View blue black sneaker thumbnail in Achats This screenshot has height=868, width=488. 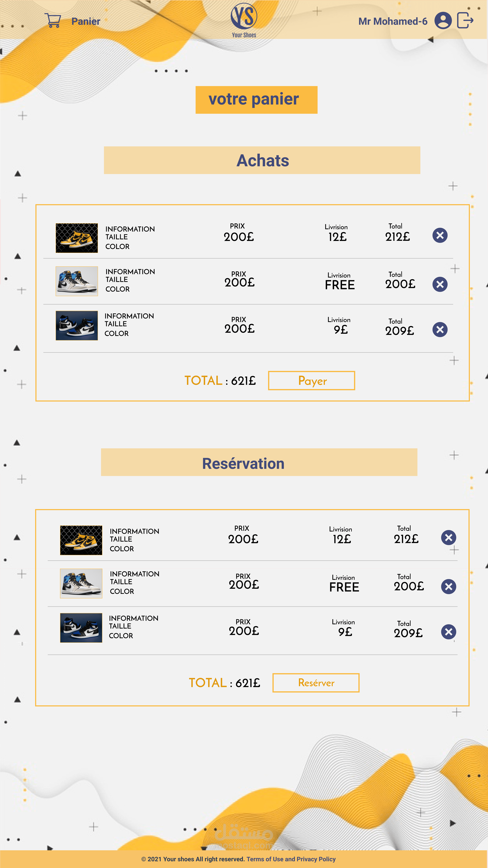[77, 326]
